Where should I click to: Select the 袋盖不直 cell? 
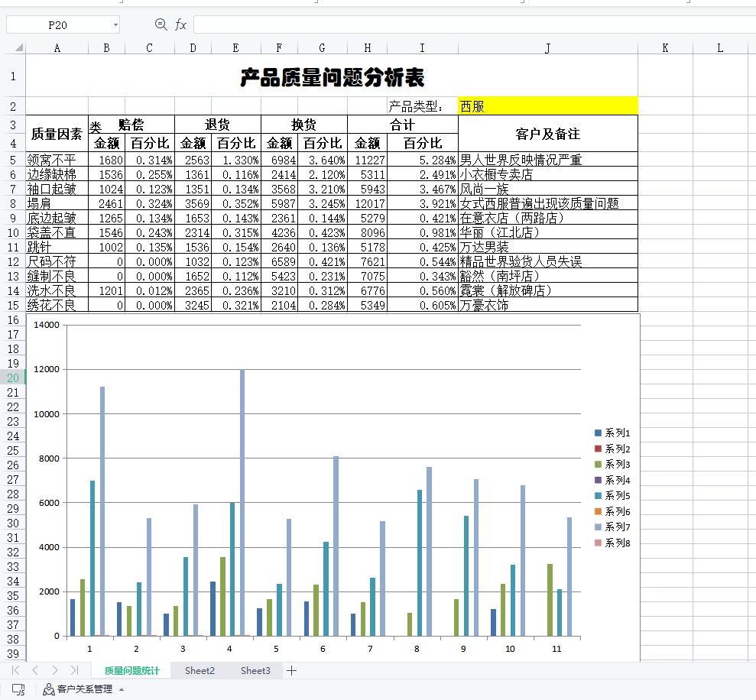pos(57,232)
